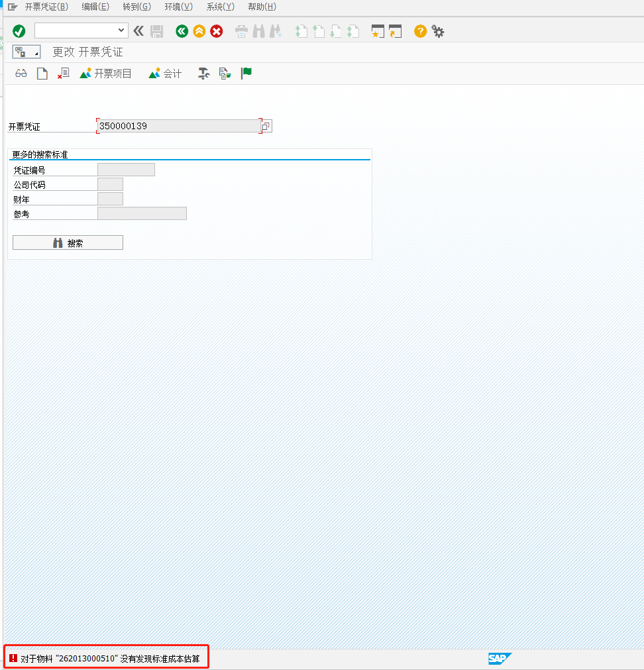Click the status message about material 262013000510
Screen dimensions: 644x670
click(x=110, y=659)
